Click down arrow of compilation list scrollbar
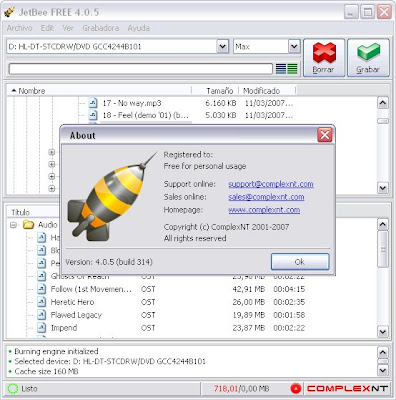Image resolution: width=396 pixels, height=400 pixels. (x=383, y=332)
